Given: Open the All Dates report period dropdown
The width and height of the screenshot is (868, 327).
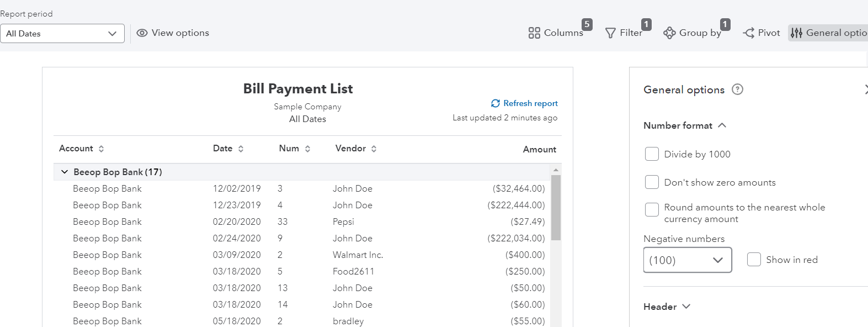Looking at the screenshot, I should (x=62, y=33).
